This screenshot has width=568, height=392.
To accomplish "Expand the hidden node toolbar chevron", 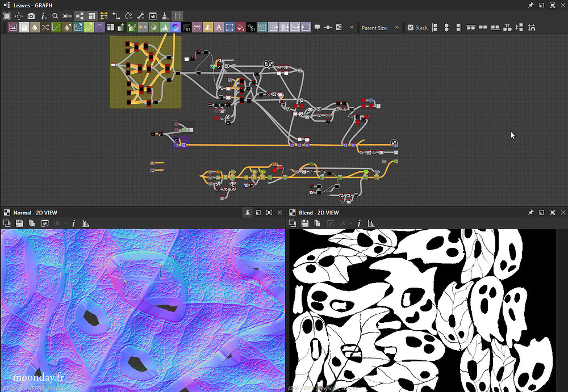I will [352, 27].
